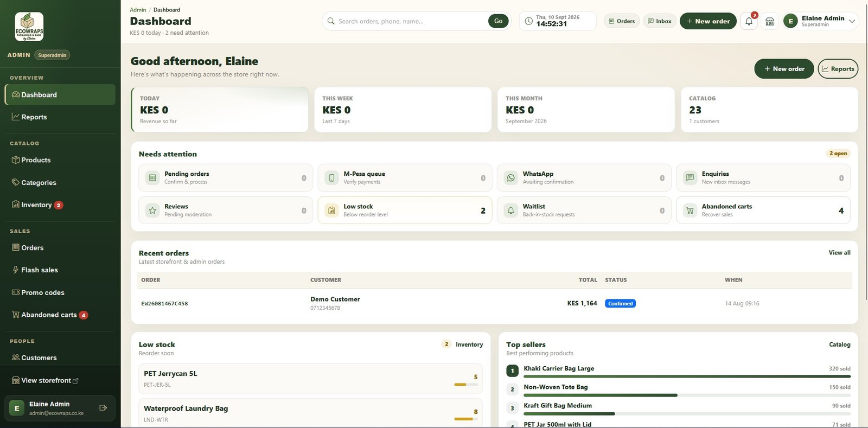Click the Go search button
Image resolution: width=868 pixels, height=428 pixels.
pos(498,21)
